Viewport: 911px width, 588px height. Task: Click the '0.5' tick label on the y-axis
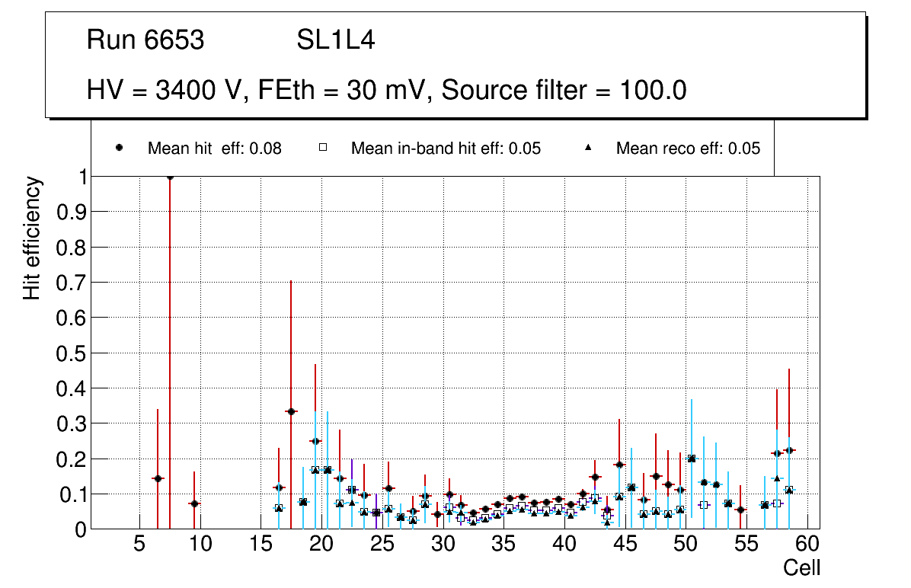(72, 353)
